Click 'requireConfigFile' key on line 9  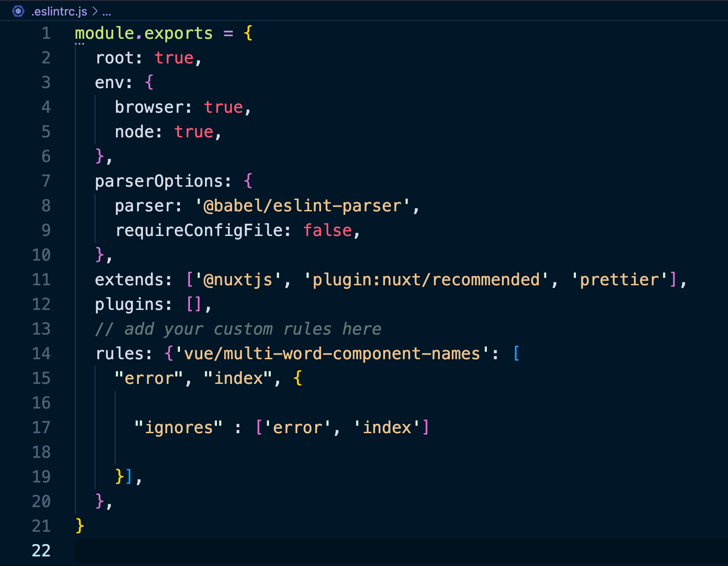(x=199, y=230)
